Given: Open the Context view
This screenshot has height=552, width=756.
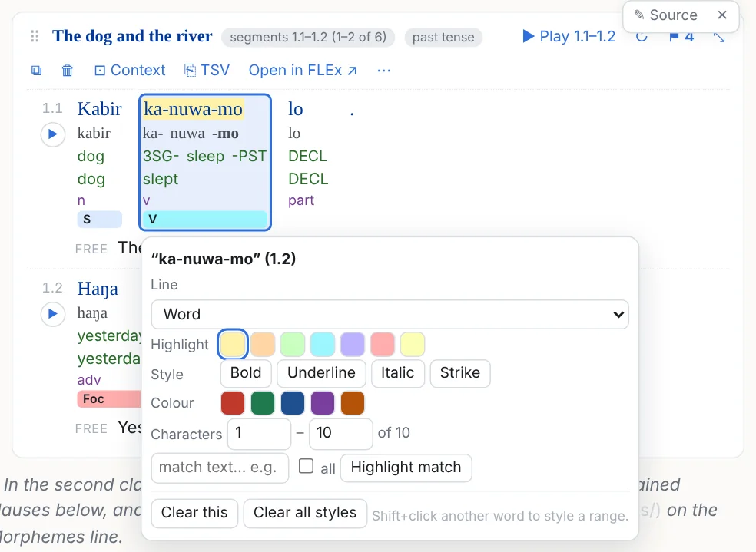Looking at the screenshot, I should [130, 71].
